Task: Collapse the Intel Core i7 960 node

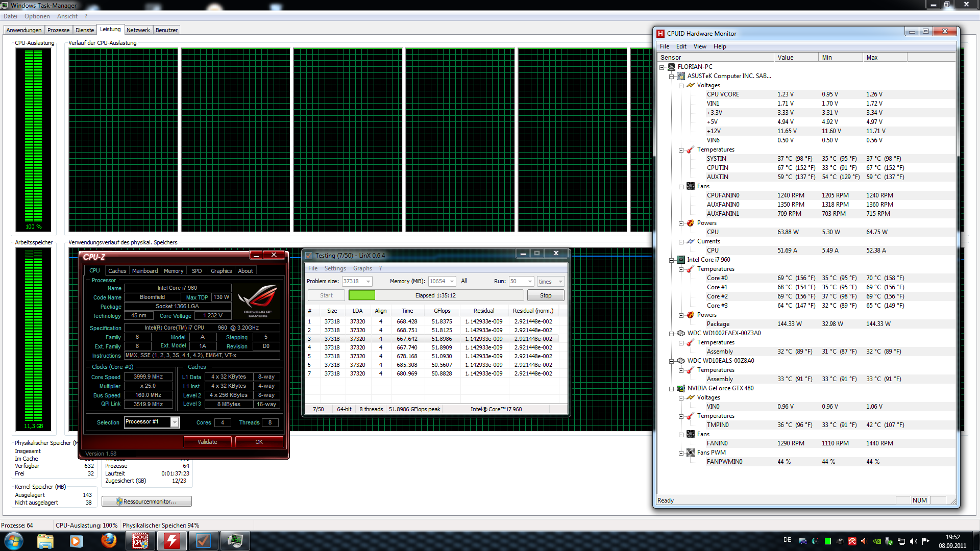Action: tap(672, 260)
